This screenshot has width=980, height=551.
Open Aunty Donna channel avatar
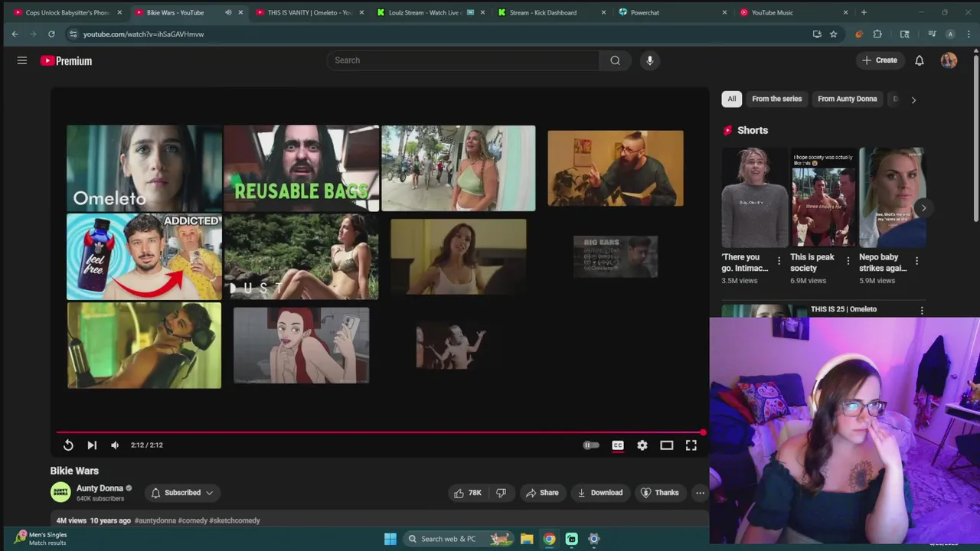pyautogui.click(x=60, y=492)
